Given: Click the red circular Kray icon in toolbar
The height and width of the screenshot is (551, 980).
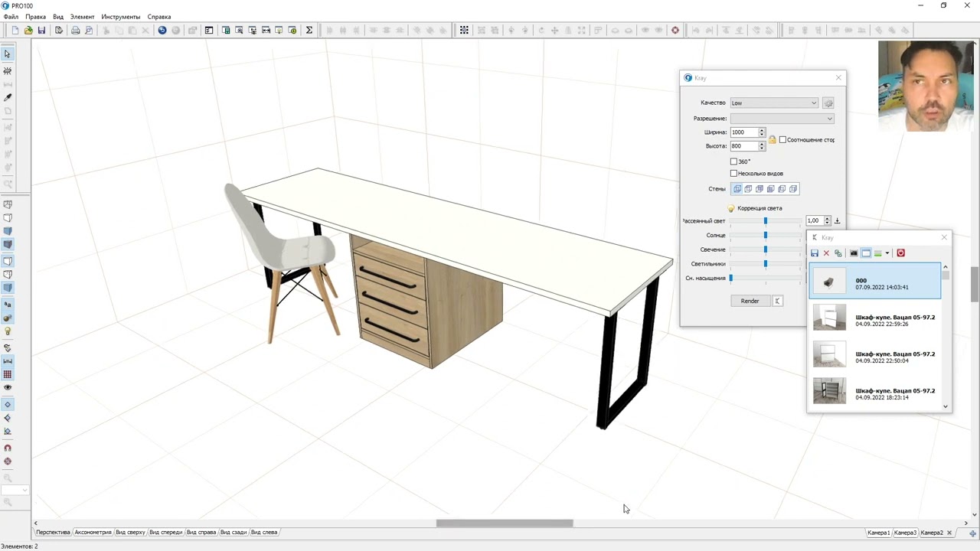Looking at the screenshot, I should (x=675, y=31).
